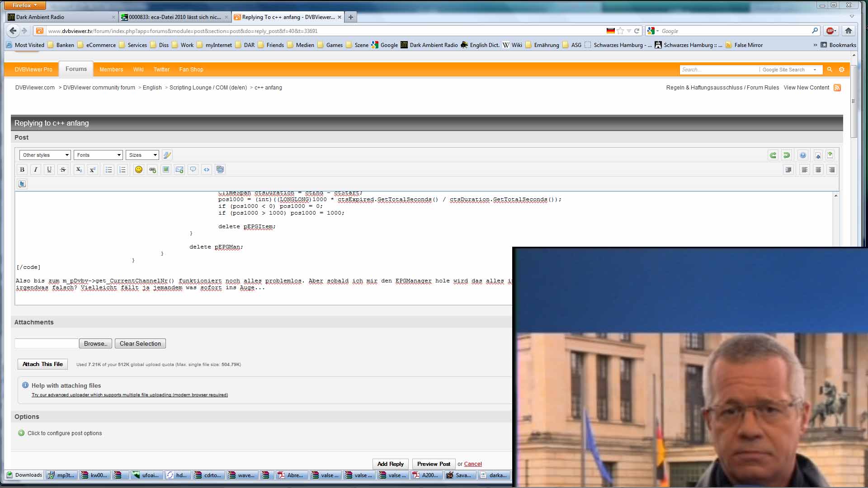Expand post options configuration
Image resolution: width=868 pixels, height=488 pixels.
(60, 433)
